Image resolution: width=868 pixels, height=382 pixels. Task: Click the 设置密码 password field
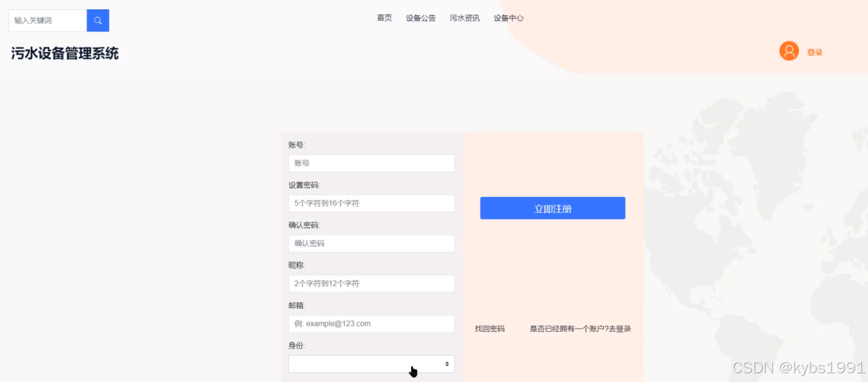(x=372, y=204)
